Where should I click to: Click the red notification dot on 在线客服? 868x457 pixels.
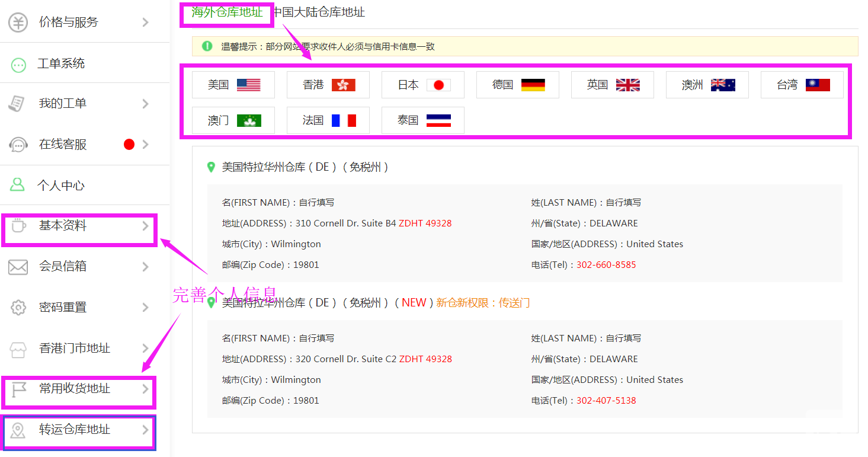coord(129,145)
